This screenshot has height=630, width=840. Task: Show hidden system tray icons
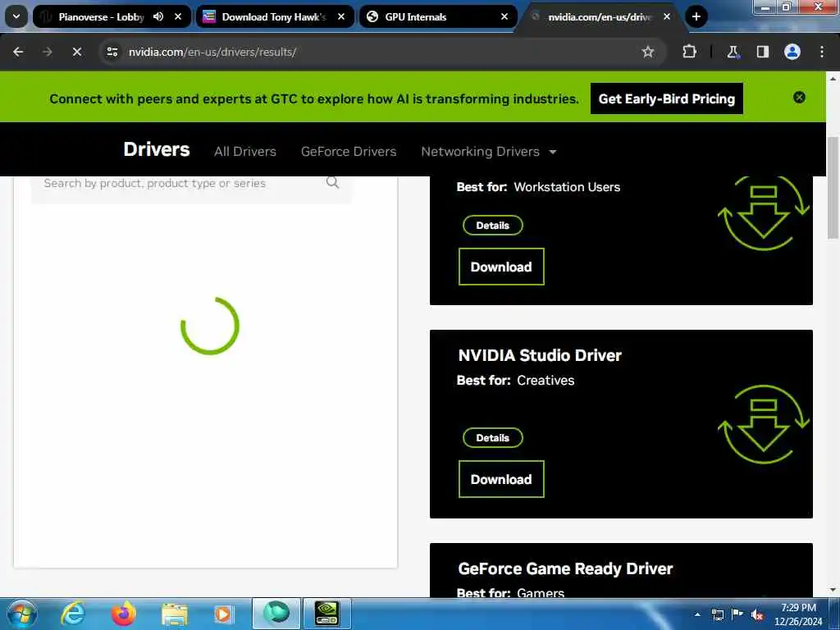pyautogui.click(x=697, y=614)
